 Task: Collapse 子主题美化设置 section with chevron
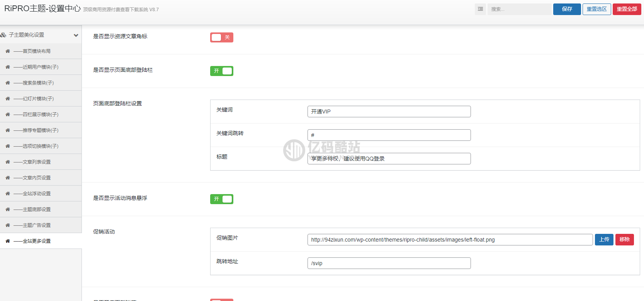tap(76, 35)
